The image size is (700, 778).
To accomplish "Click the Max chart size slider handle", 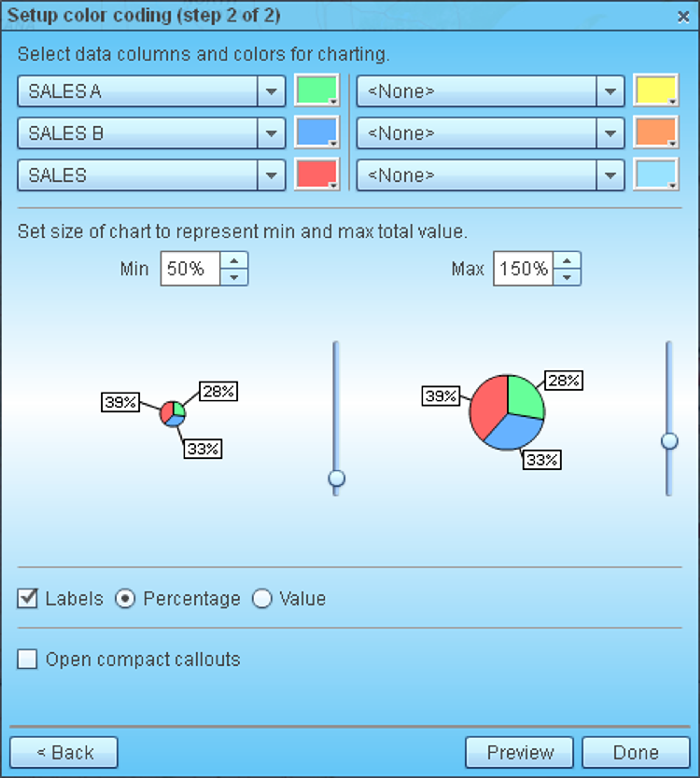I will click(x=669, y=441).
